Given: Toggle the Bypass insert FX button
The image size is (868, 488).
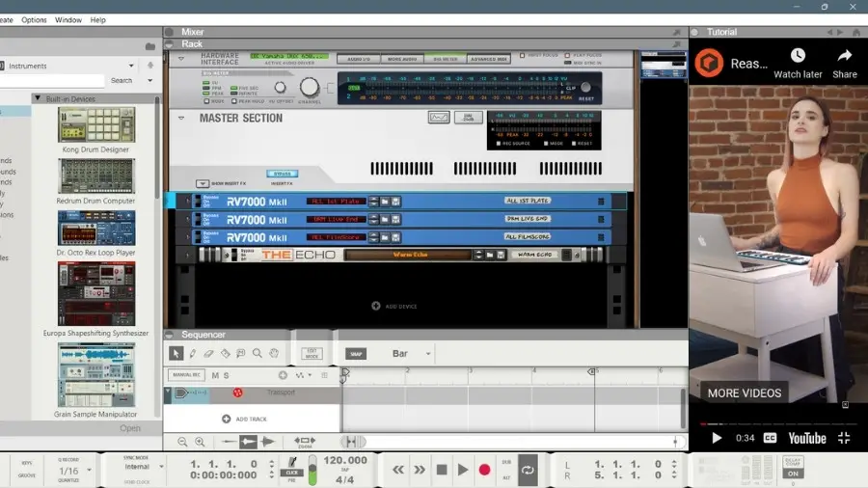Looking at the screenshot, I should [283, 174].
